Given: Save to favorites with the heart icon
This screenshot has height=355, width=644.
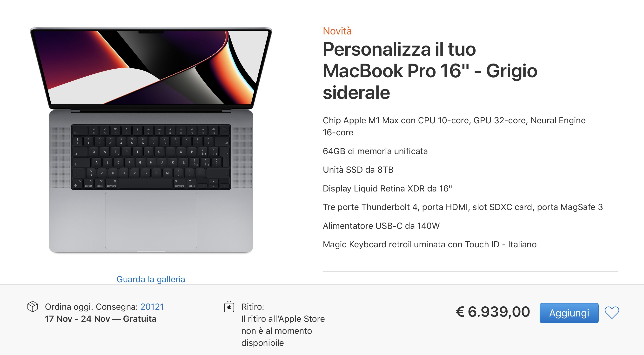Looking at the screenshot, I should 611,313.
